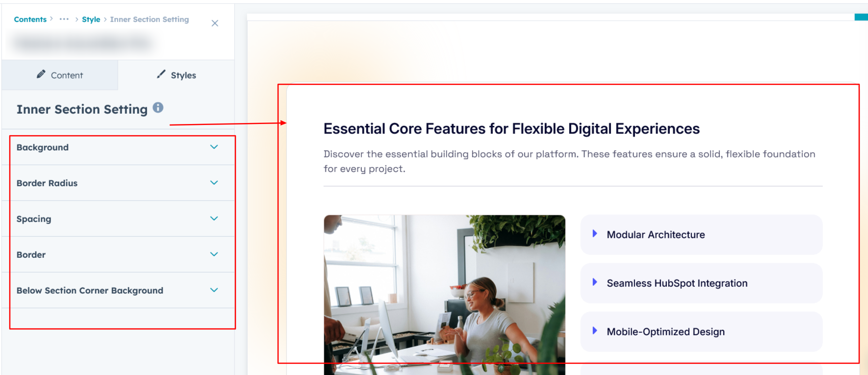Screen dimensions: 868x375
Task: Go to Style breadcrumb link
Action: point(91,19)
